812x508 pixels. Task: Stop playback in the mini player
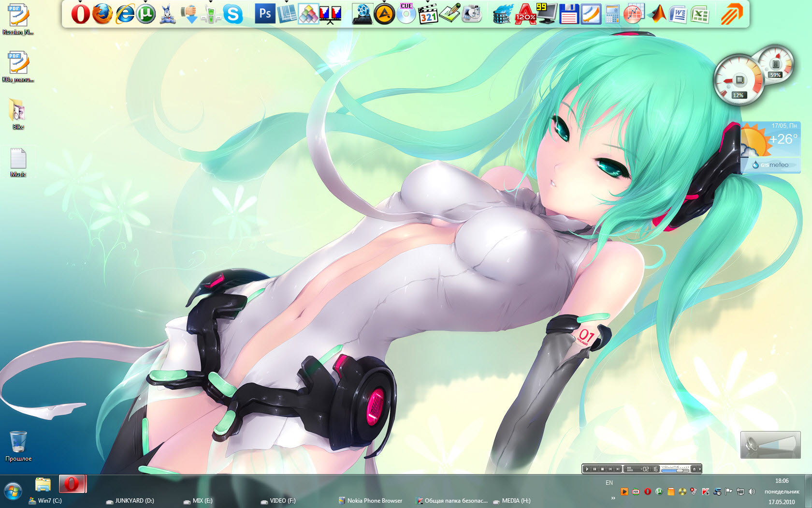pos(602,469)
